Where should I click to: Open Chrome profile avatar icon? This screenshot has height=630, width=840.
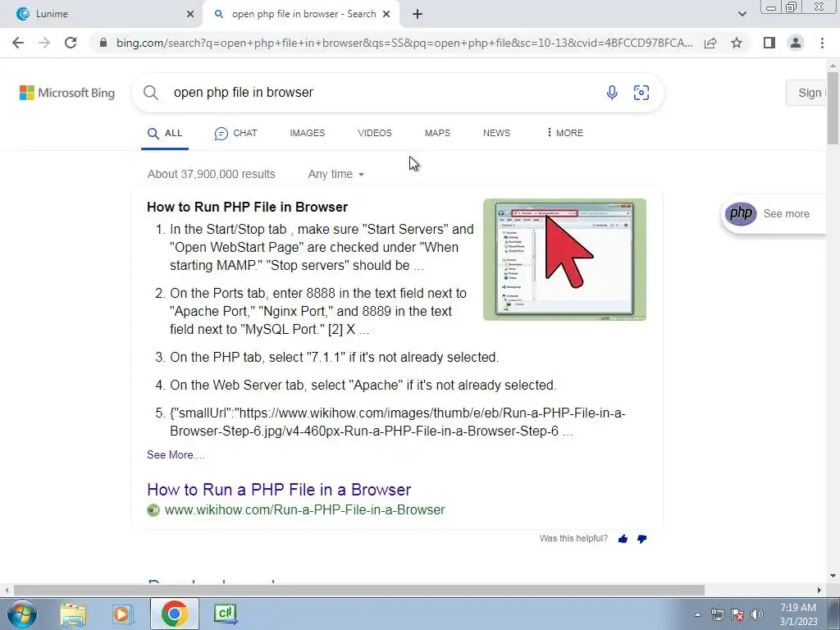(x=796, y=43)
